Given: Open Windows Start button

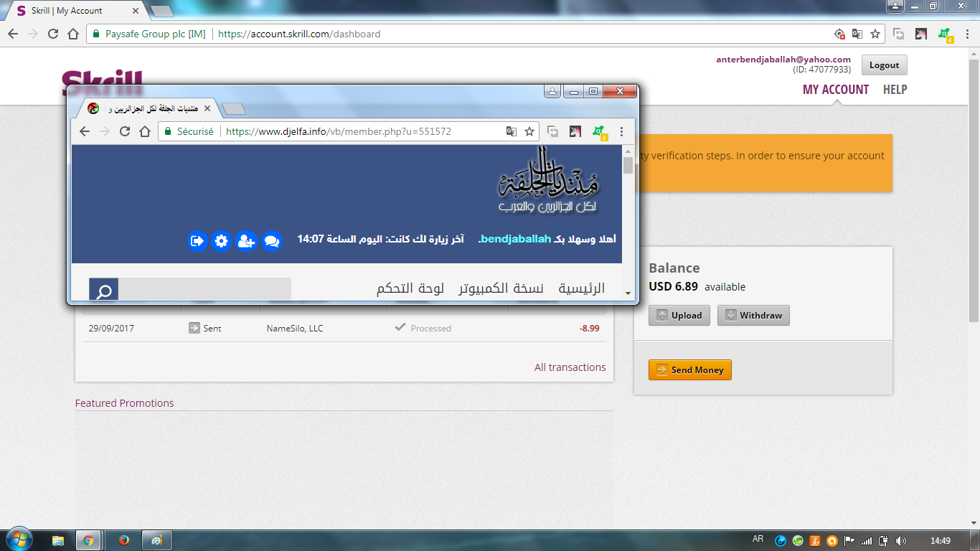Looking at the screenshot, I should pos(18,540).
